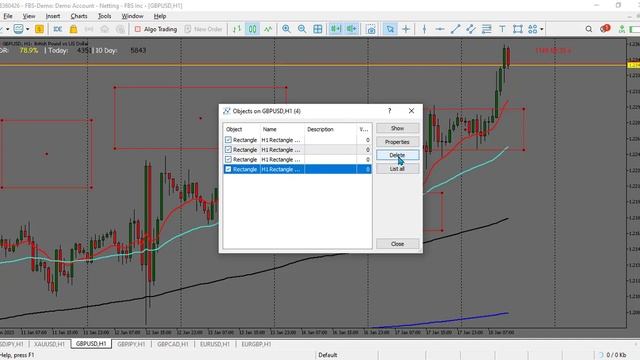
Task: Uncheck the second Rectangle row checkbox
Action: (x=228, y=150)
